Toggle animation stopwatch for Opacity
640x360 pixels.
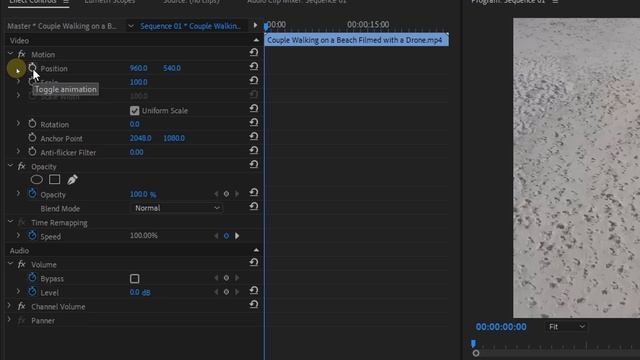(x=32, y=194)
